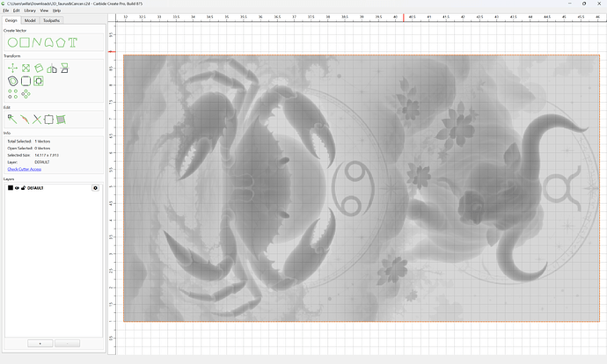The width and height of the screenshot is (607, 364).
Task: Click the Selected Size value text
Action: tap(47, 155)
